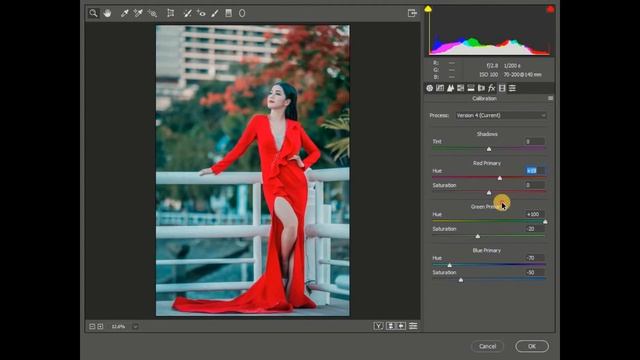Click the Blue Primary Saturation value field
Viewport: 640px width, 360px height.
534,272
